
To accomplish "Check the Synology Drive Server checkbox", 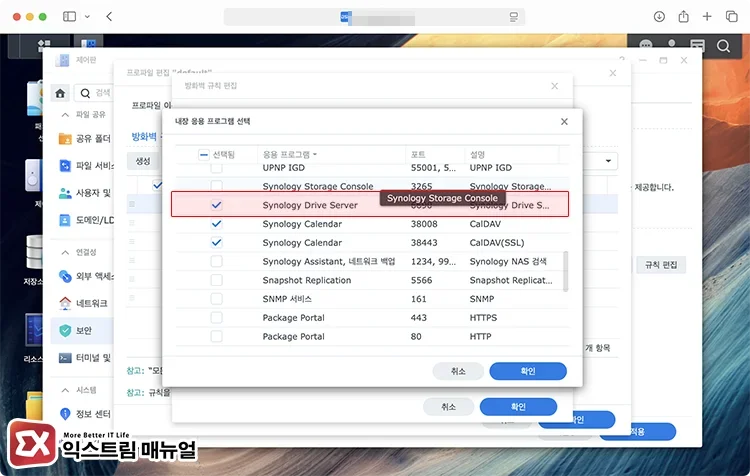I will pyautogui.click(x=217, y=205).
